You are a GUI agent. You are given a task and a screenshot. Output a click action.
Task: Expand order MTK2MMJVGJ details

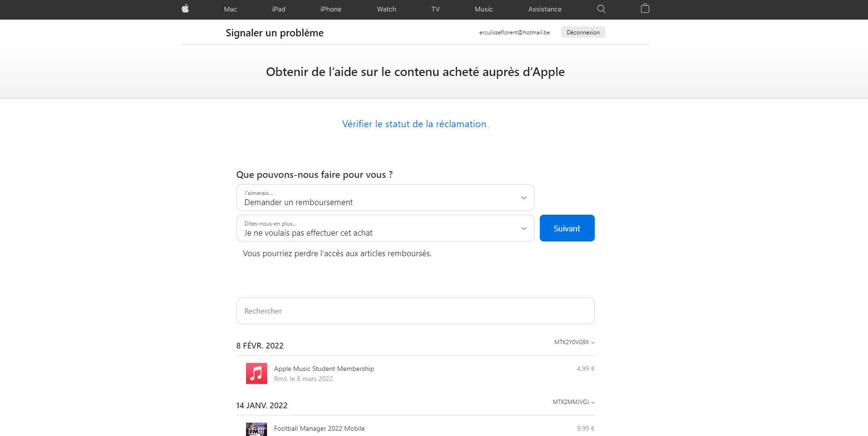[x=573, y=402]
